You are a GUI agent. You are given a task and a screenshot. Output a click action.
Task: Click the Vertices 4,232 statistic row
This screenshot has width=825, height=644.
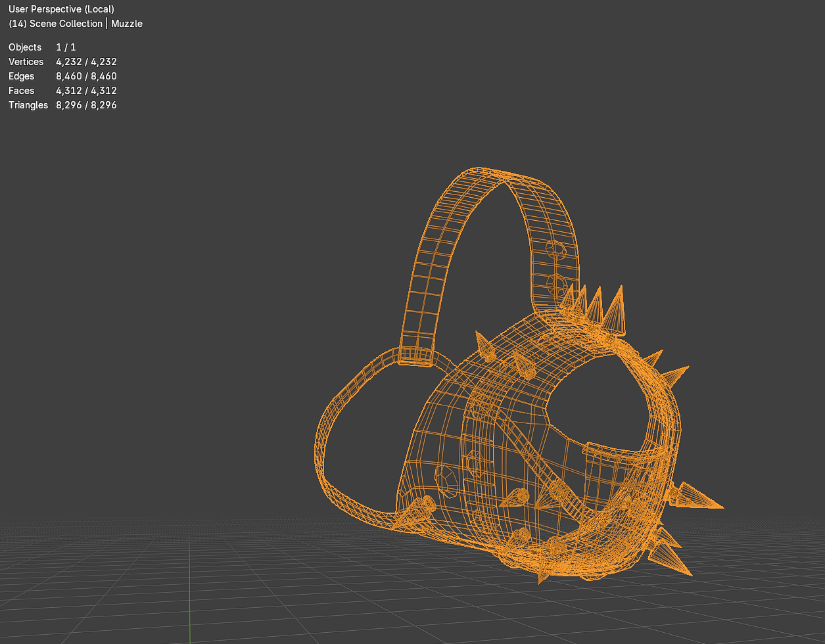(62, 62)
